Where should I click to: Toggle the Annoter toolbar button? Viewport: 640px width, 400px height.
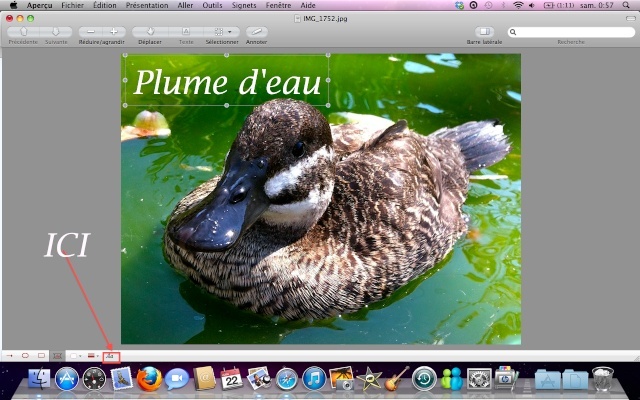256,32
